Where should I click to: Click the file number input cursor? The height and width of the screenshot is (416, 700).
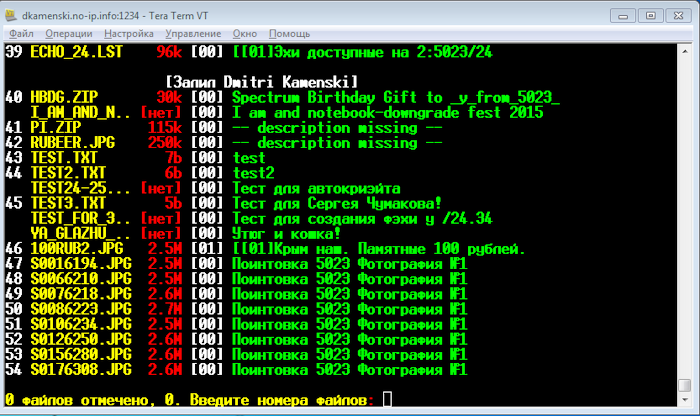click(388, 400)
